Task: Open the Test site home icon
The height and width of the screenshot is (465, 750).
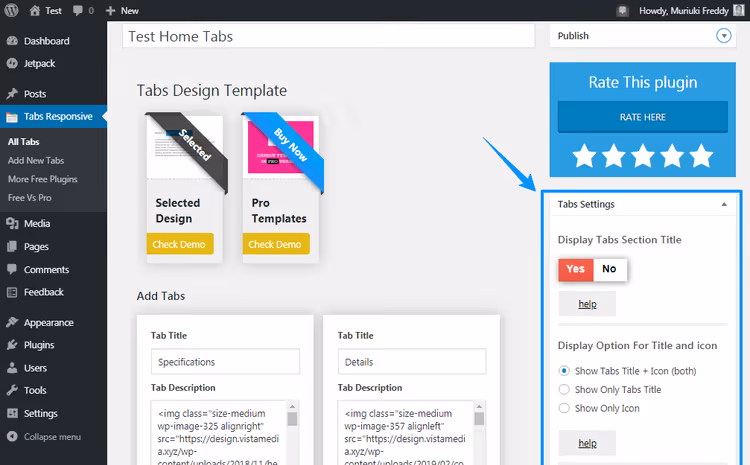Action: [x=34, y=11]
